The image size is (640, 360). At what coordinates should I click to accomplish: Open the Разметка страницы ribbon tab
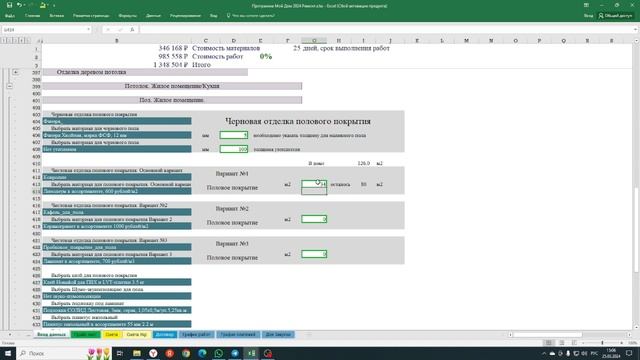tap(91, 16)
